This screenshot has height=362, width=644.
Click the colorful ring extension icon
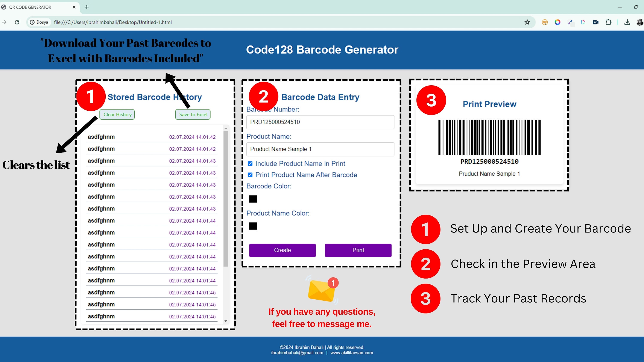tap(557, 22)
